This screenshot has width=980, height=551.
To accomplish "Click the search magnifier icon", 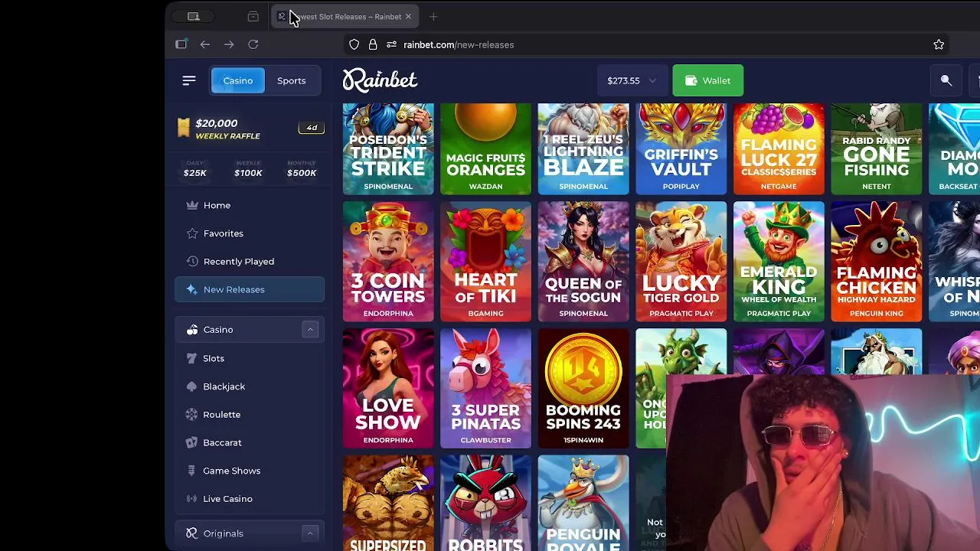I will pyautogui.click(x=946, y=80).
